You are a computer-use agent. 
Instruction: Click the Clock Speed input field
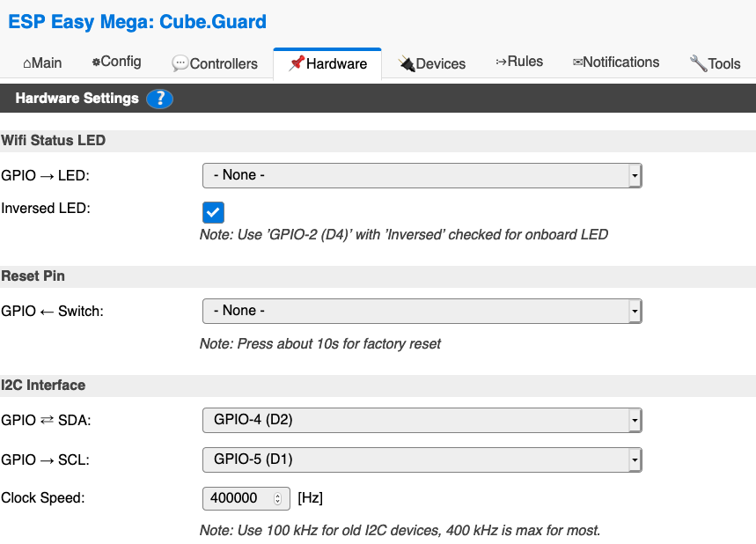[237, 498]
